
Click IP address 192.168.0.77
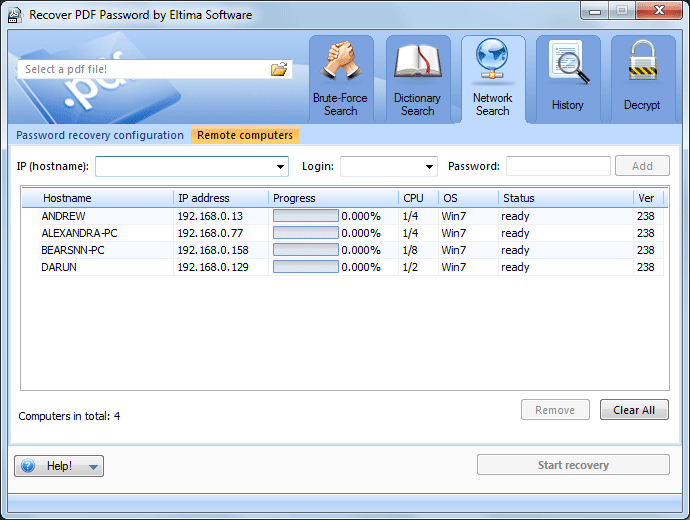(x=210, y=233)
